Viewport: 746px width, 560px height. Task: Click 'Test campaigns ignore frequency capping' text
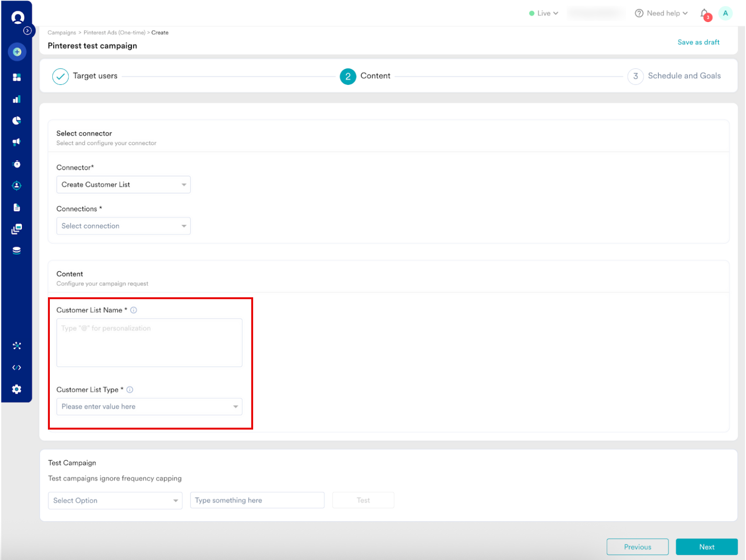tap(115, 478)
